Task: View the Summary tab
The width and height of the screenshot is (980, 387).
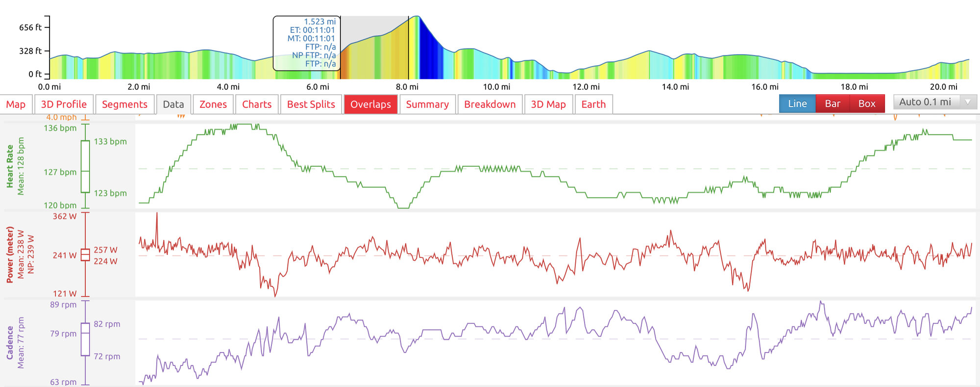Action: coord(427,104)
